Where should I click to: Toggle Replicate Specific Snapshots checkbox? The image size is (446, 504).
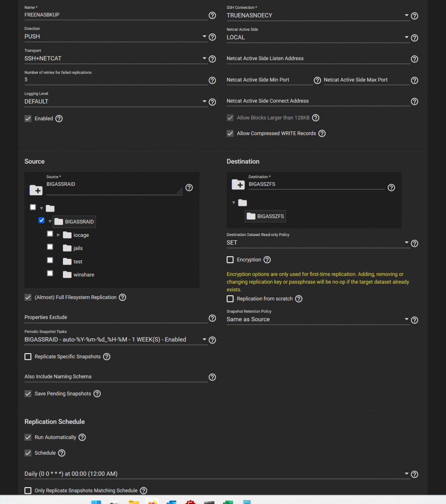(x=28, y=357)
